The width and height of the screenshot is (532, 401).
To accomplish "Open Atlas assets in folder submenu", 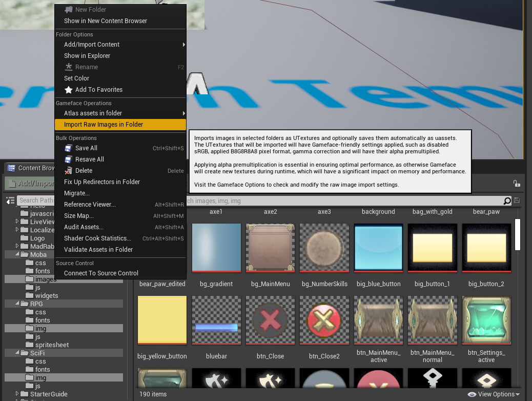I will (x=120, y=113).
